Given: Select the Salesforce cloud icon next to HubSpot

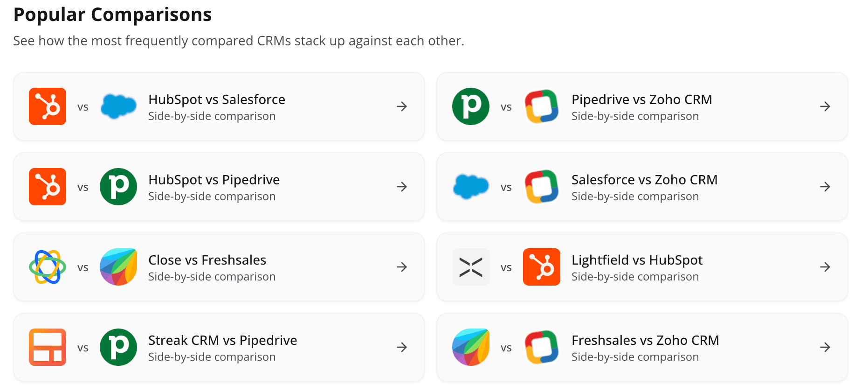Looking at the screenshot, I should point(118,106).
